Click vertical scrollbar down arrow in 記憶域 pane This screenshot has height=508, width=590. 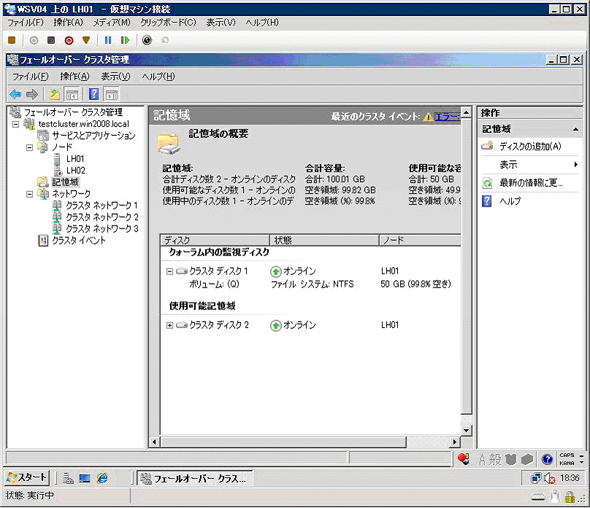(466, 430)
